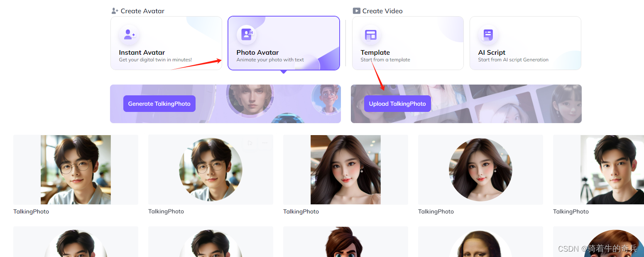Screen dimensions: 644x257
Task: Click TalkingPhoto label under circular glasses-boy photo
Action: (x=166, y=211)
